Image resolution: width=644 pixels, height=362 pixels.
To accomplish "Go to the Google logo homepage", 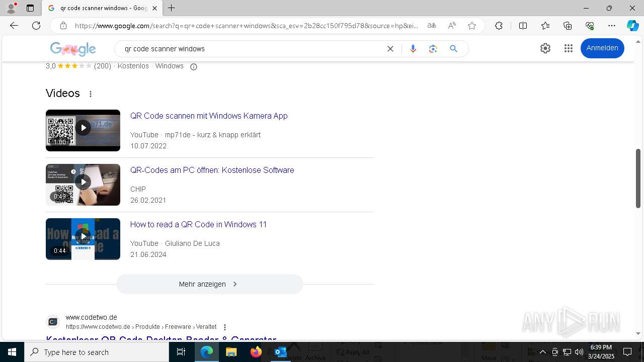I will 73,49.
